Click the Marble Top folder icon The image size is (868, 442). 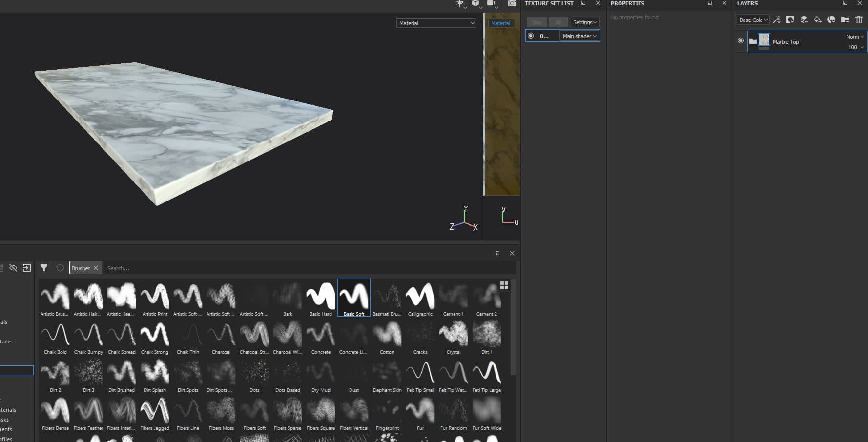pyautogui.click(x=753, y=41)
